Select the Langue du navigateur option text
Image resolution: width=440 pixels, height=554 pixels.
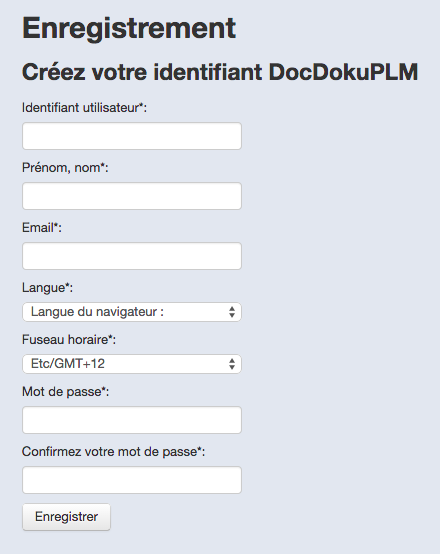coord(97,312)
